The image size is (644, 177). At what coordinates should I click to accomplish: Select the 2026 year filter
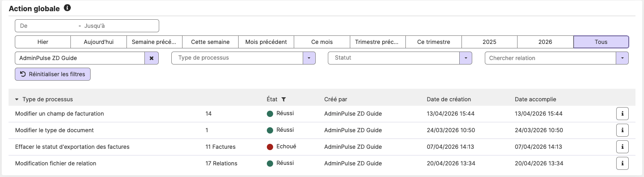(545, 42)
